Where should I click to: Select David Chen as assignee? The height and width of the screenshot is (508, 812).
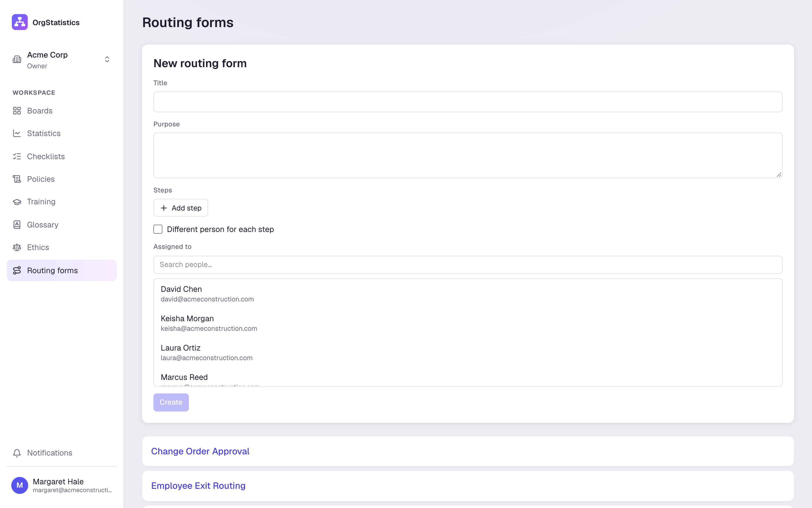(468, 294)
